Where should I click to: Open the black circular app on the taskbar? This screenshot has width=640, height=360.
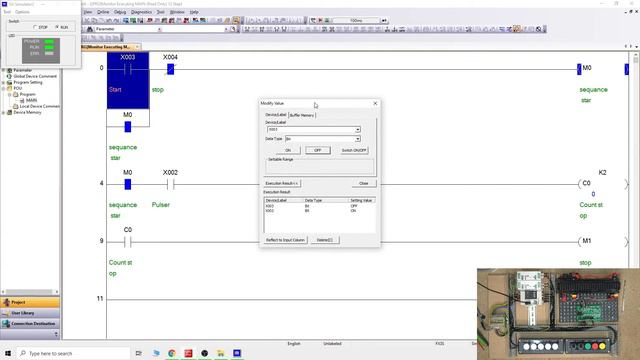tap(204, 353)
